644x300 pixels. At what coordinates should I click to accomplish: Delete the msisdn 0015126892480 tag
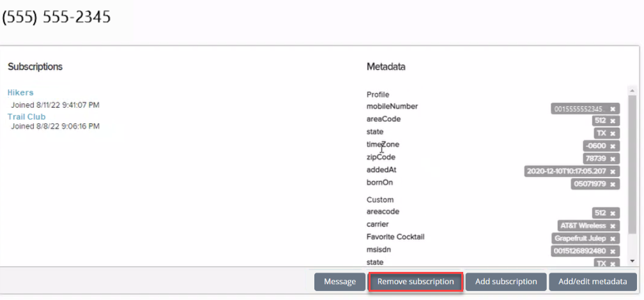point(613,251)
